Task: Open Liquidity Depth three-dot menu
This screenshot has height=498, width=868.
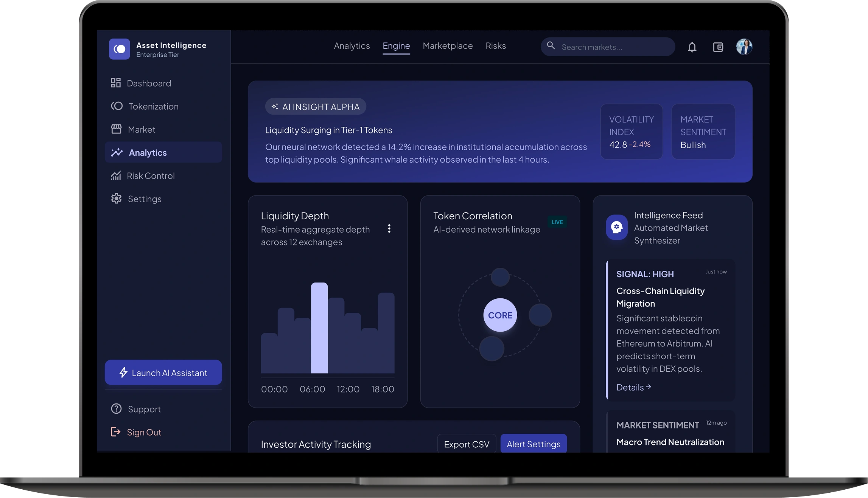Action: pos(389,228)
